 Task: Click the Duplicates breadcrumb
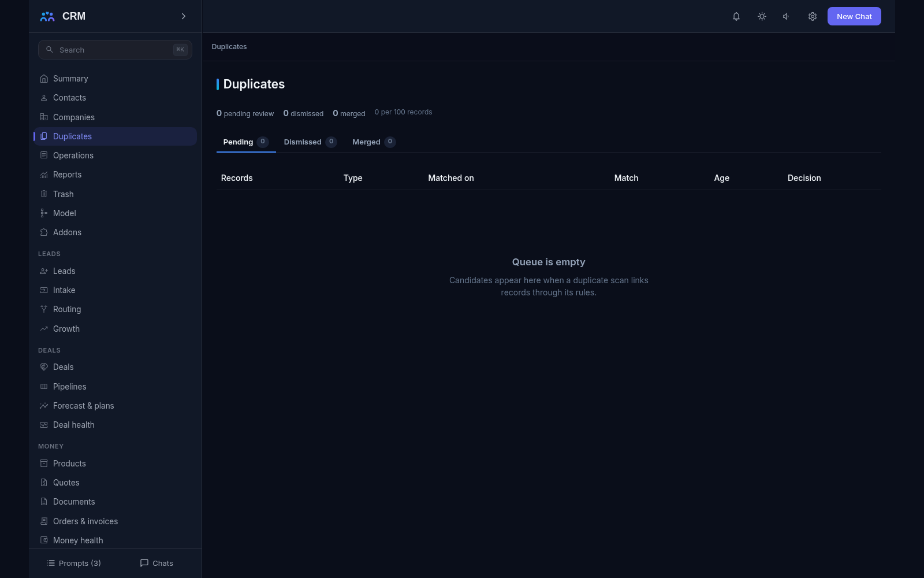click(229, 47)
